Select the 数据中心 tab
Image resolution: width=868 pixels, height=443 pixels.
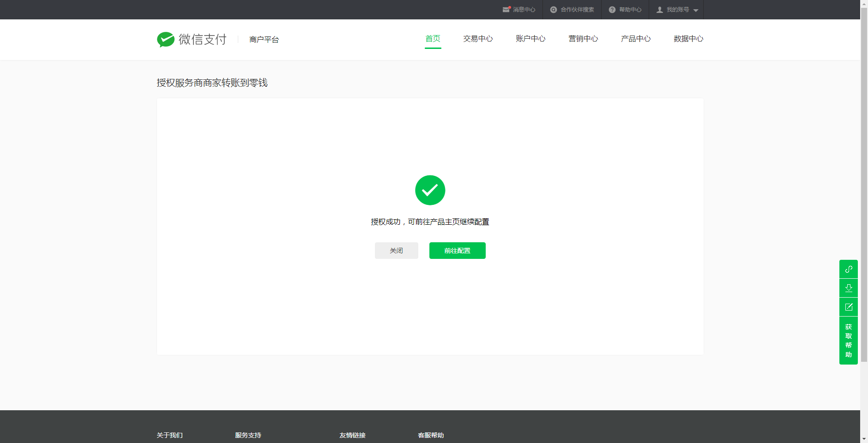tap(688, 39)
